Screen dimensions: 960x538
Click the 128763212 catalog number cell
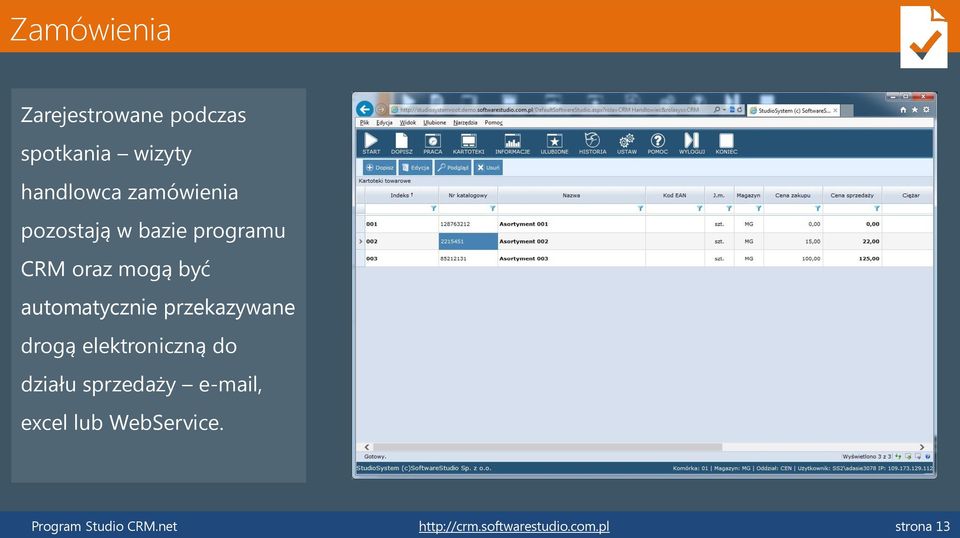click(x=468, y=224)
